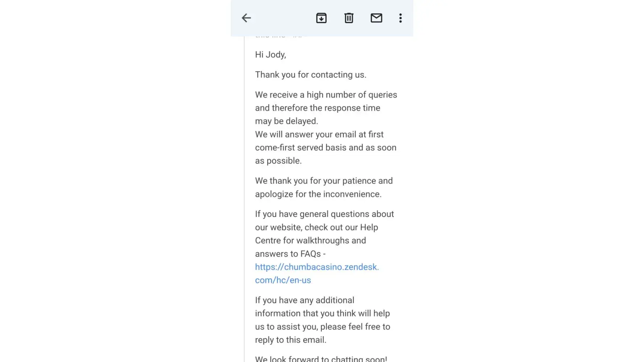Click the "We will answer your email" line
Screen dimensions: 644x362
[x=319, y=135]
